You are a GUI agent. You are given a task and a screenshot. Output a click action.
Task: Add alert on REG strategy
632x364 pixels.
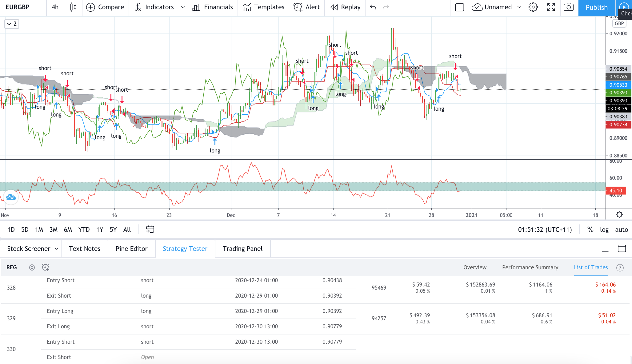(46, 267)
